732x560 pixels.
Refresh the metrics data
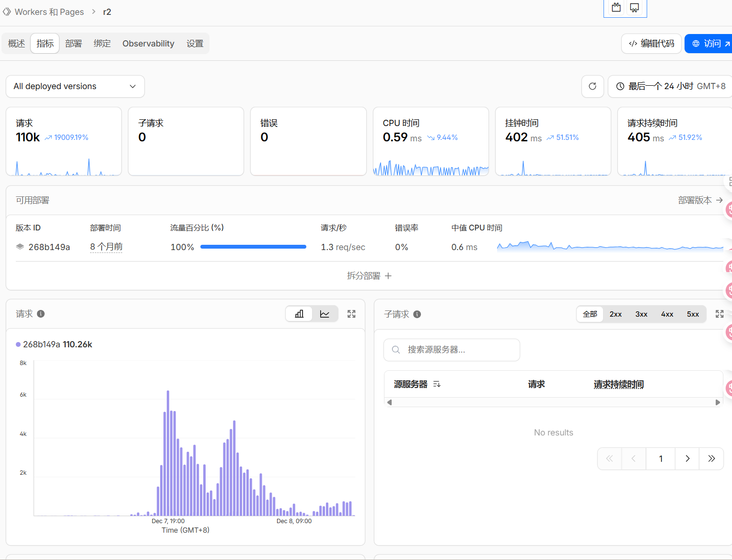click(x=593, y=86)
